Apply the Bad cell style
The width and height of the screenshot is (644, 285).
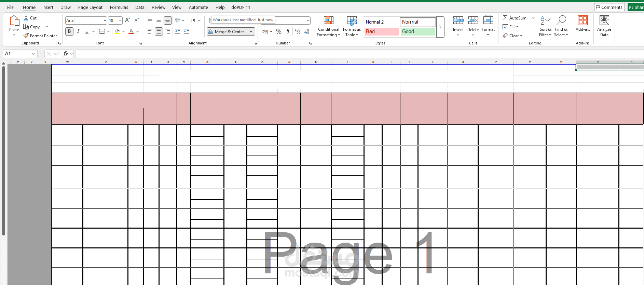point(382,31)
